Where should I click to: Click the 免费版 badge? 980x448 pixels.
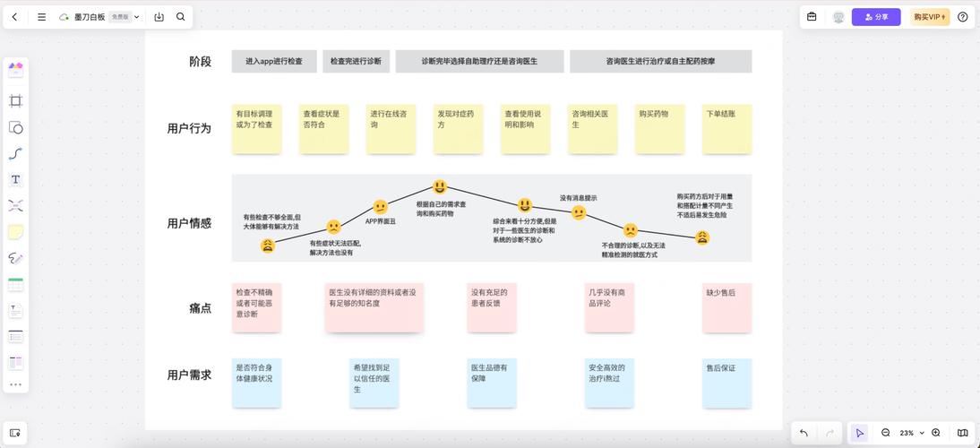(120, 18)
